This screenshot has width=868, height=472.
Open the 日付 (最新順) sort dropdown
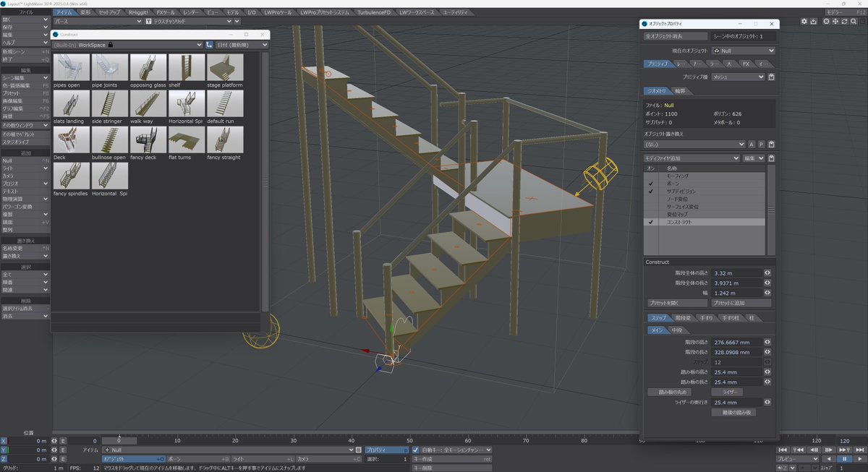[x=242, y=45]
